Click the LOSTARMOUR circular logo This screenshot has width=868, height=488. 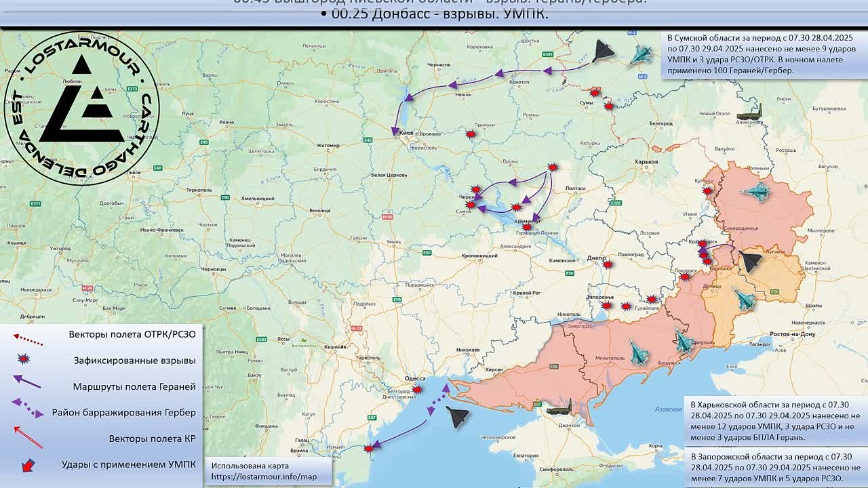[81, 108]
